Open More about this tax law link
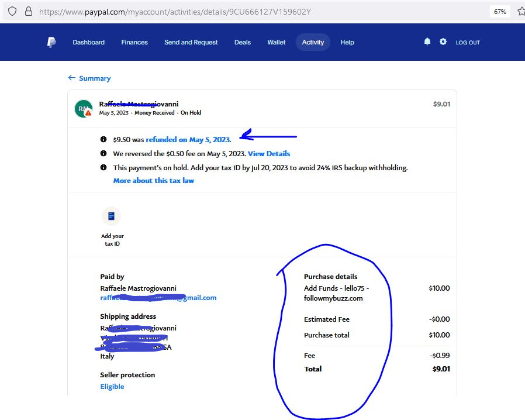Viewport: 525px width, 420px height. (x=154, y=181)
